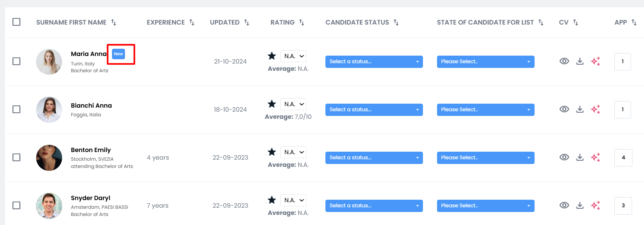Click the AI sparkle icon for Maria Anna

595,61
